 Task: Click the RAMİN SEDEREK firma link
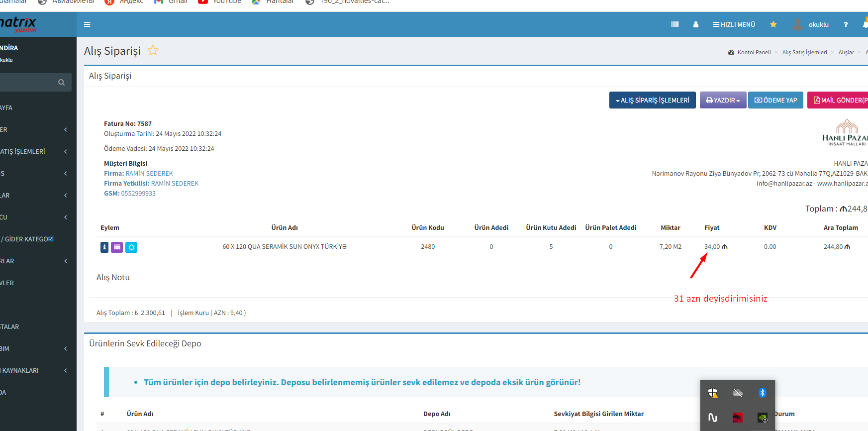[149, 174]
